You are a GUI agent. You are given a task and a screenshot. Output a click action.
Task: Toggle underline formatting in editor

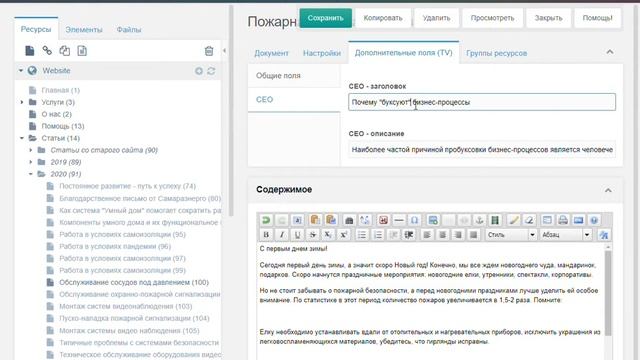pos(297,235)
